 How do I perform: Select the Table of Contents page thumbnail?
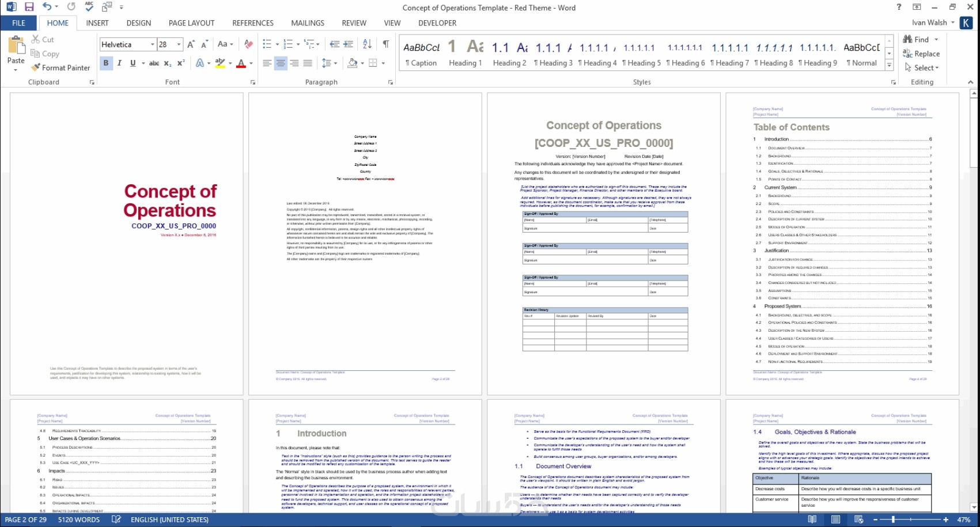[842, 244]
